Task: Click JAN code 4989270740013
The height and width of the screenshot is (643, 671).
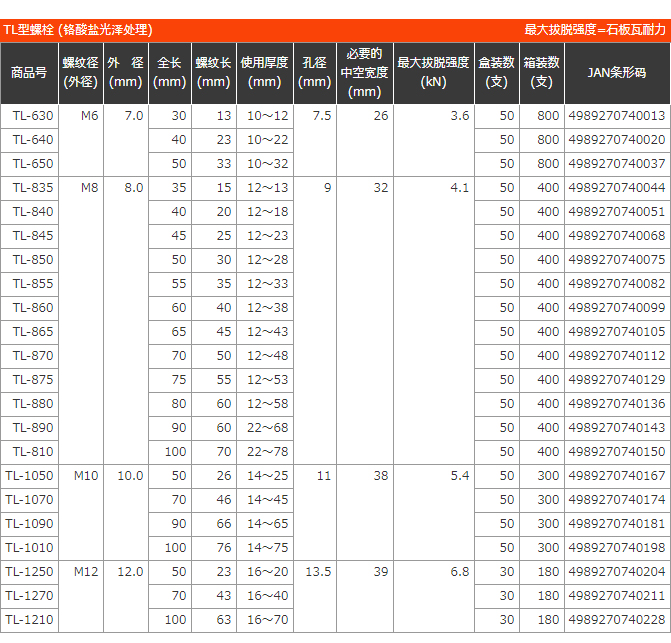Action: pyautogui.click(x=616, y=116)
